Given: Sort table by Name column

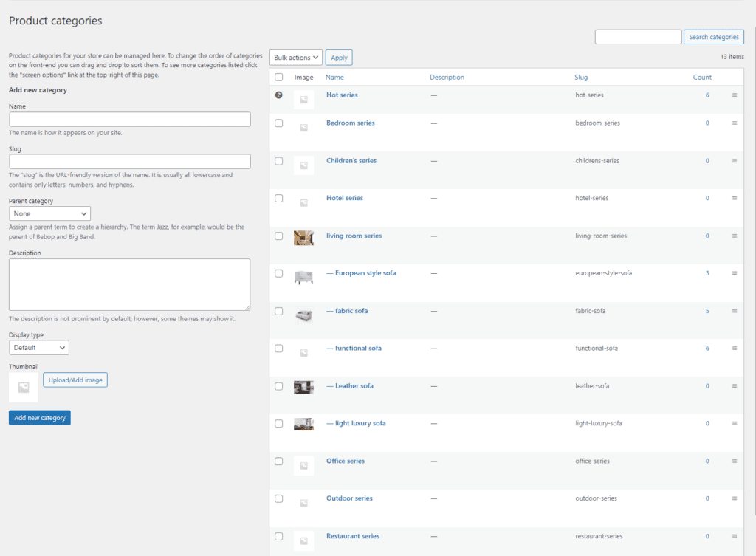Looking at the screenshot, I should tap(334, 77).
